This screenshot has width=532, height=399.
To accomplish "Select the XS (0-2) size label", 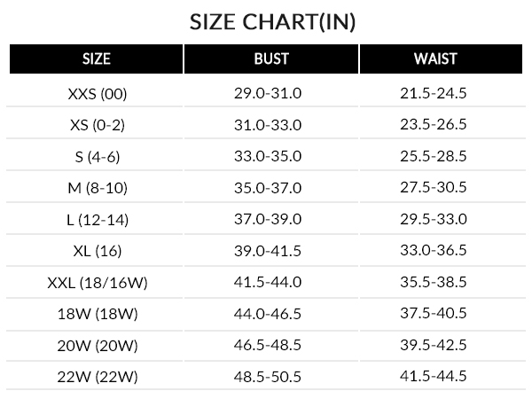I will click(98, 125).
